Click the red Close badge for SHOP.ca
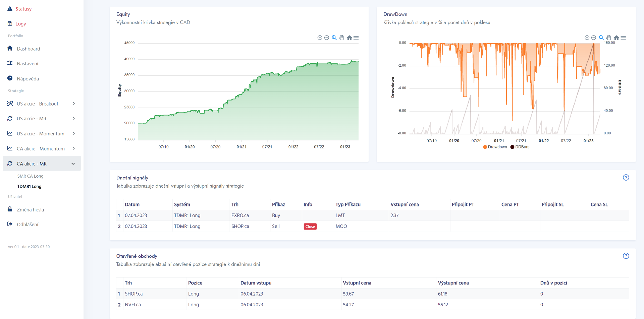Image resolution: width=644 pixels, height=319 pixels. [x=310, y=227]
